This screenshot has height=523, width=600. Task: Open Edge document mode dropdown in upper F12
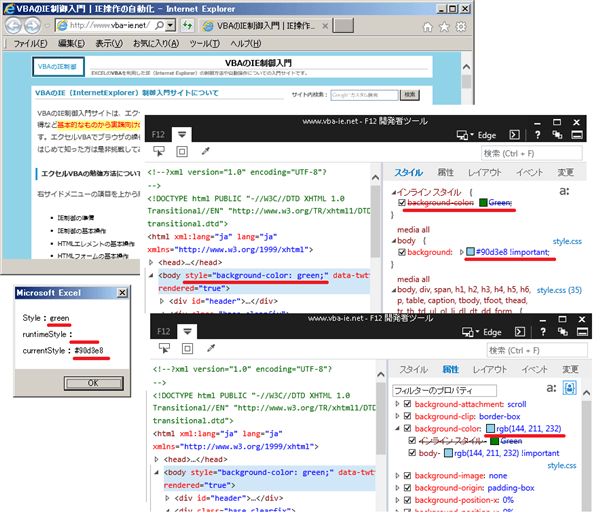477,135
